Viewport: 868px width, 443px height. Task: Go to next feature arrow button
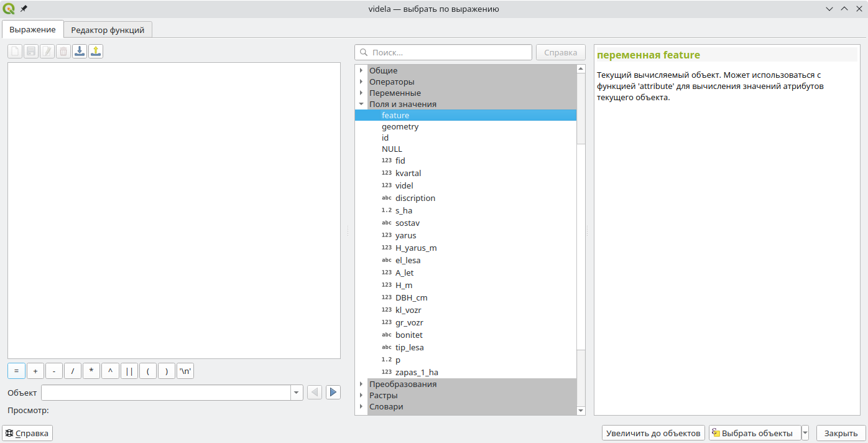[x=333, y=392]
